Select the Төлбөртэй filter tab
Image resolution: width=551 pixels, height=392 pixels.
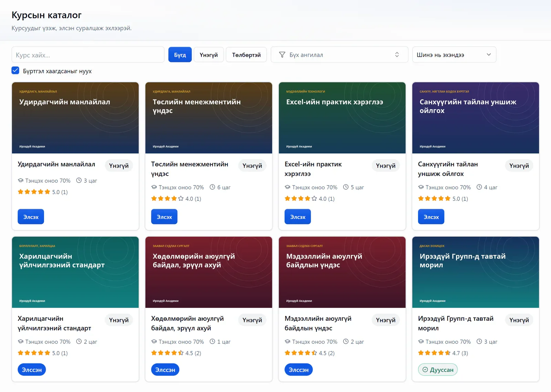coord(246,55)
